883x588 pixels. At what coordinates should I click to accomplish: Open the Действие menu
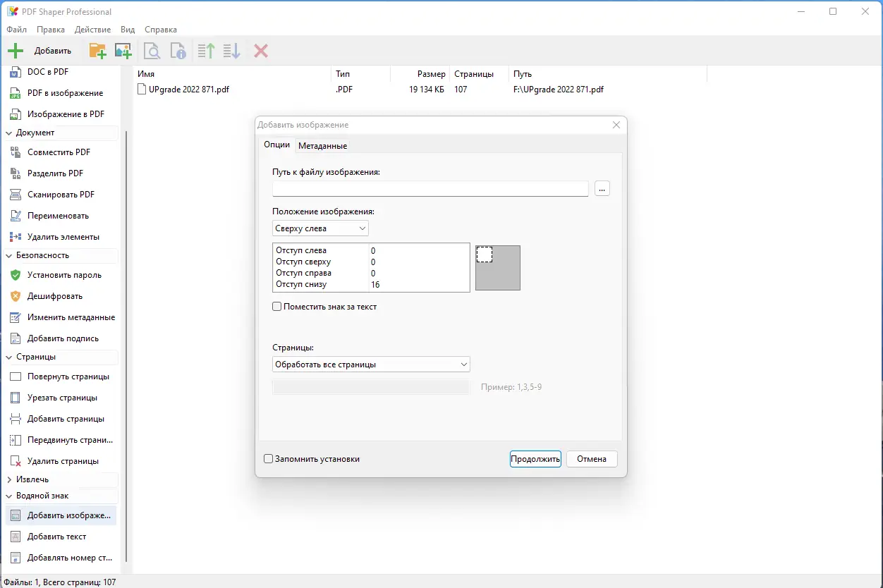[x=92, y=30]
